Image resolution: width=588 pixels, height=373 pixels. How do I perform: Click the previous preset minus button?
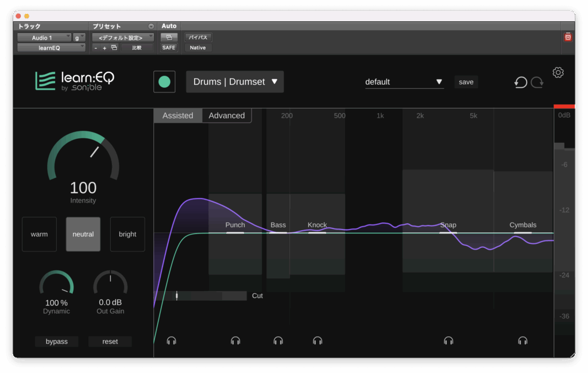tap(96, 48)
